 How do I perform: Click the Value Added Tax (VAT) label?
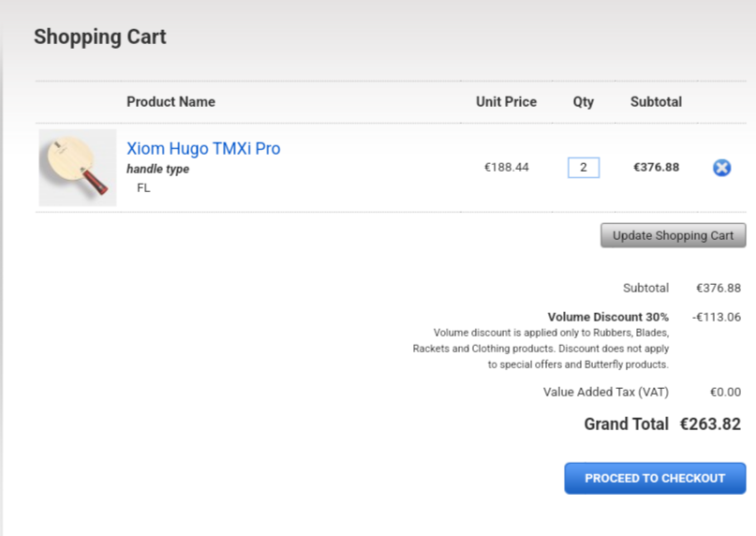pyautogui.click(x=606, y=393)
